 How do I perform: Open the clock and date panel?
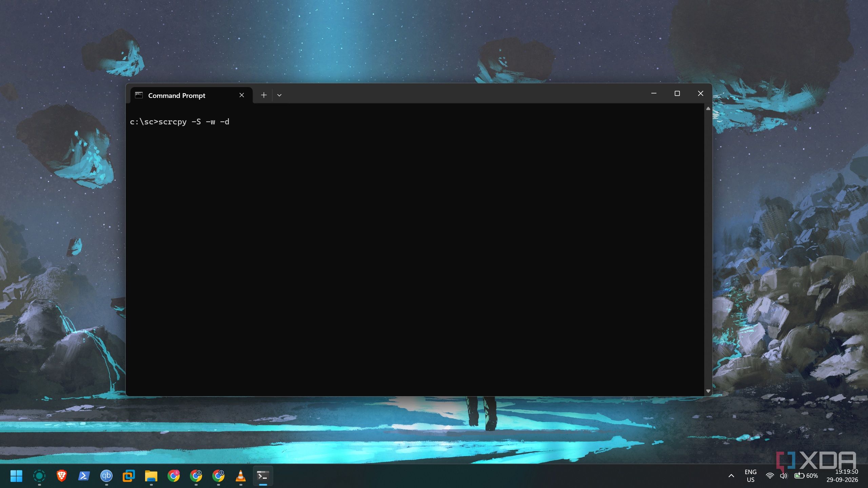click(x=842, y=476)
